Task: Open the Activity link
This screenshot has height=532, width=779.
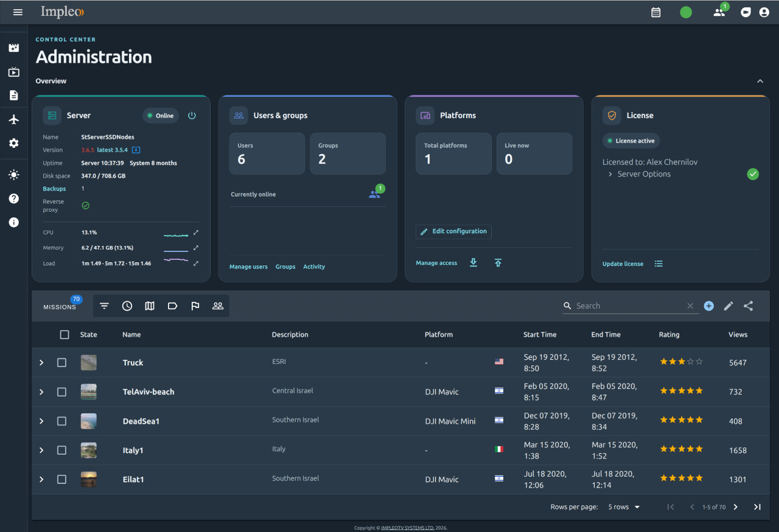Action: [x=314, y=267]
